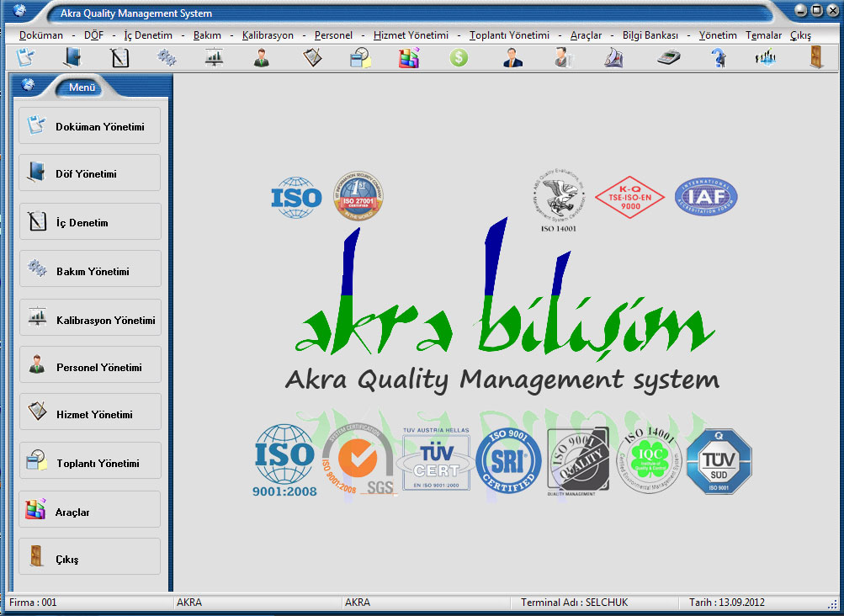
Task: Click the document-with-pen toolbar icon
Action: point(25,57)
